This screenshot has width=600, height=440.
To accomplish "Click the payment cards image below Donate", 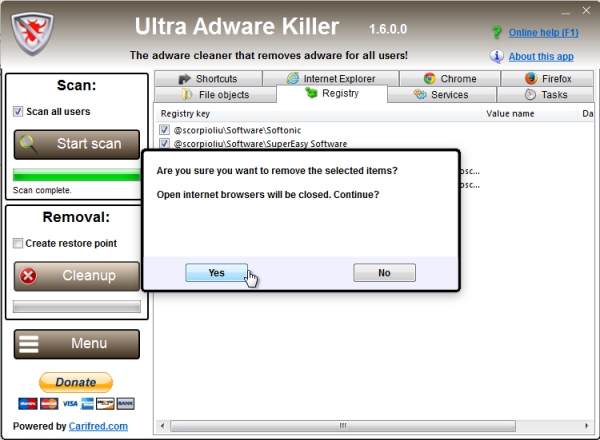I will coord(76,404).
